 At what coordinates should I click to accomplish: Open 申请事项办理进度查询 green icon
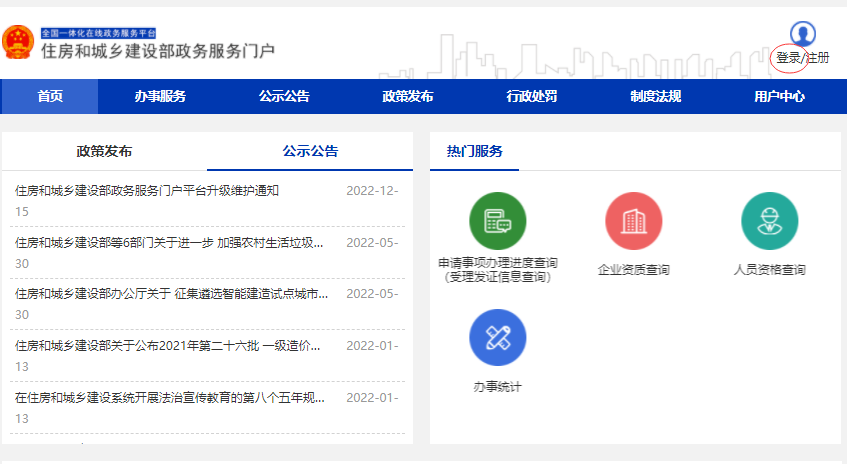point(498,221)
